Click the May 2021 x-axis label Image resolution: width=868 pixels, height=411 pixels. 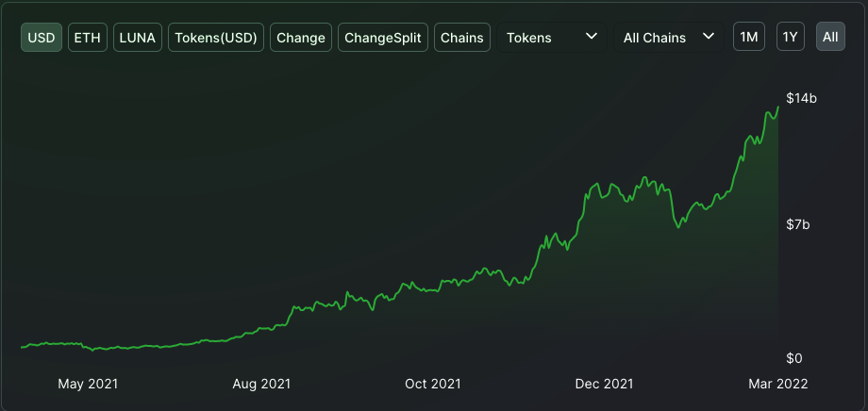(x=88, y=384)
